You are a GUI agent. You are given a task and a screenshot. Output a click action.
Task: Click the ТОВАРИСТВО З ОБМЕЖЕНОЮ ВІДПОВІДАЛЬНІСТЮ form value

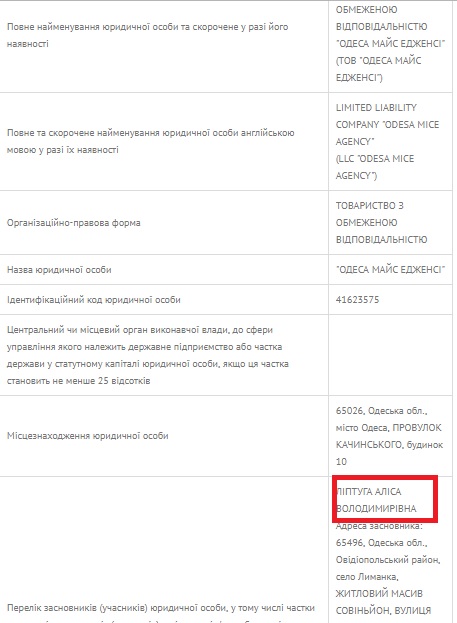click(381, 222)
